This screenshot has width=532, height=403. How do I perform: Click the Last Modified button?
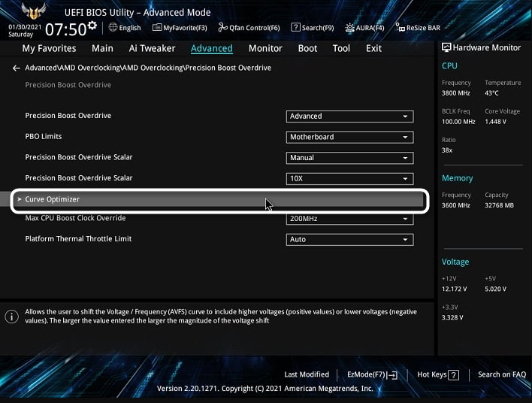307,374
